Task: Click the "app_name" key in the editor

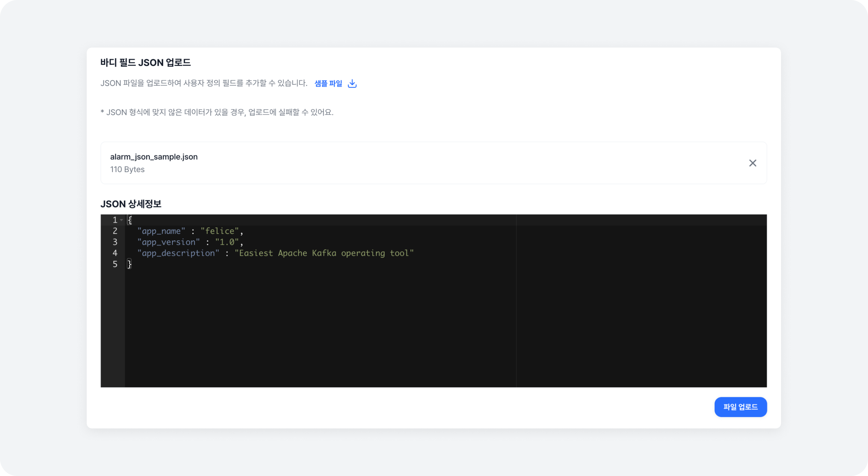Action: 161,231
